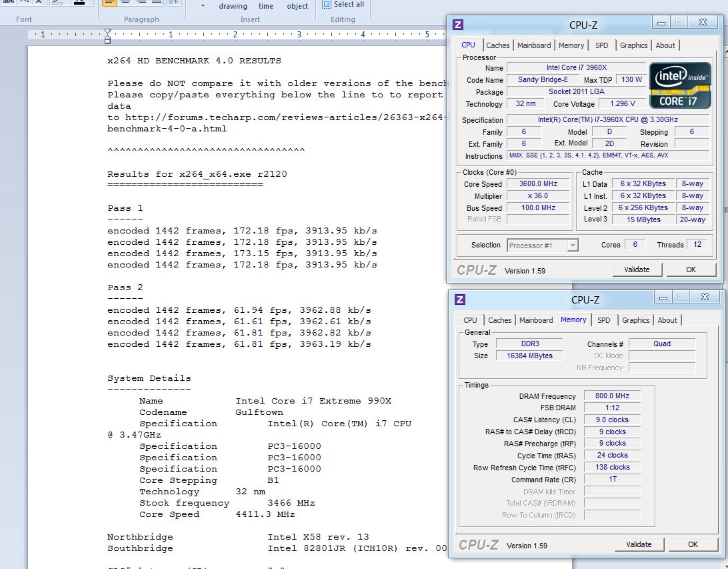Click the font color icon
The height and width of the screenshot is (569, 728).
[x=79, y=2]
